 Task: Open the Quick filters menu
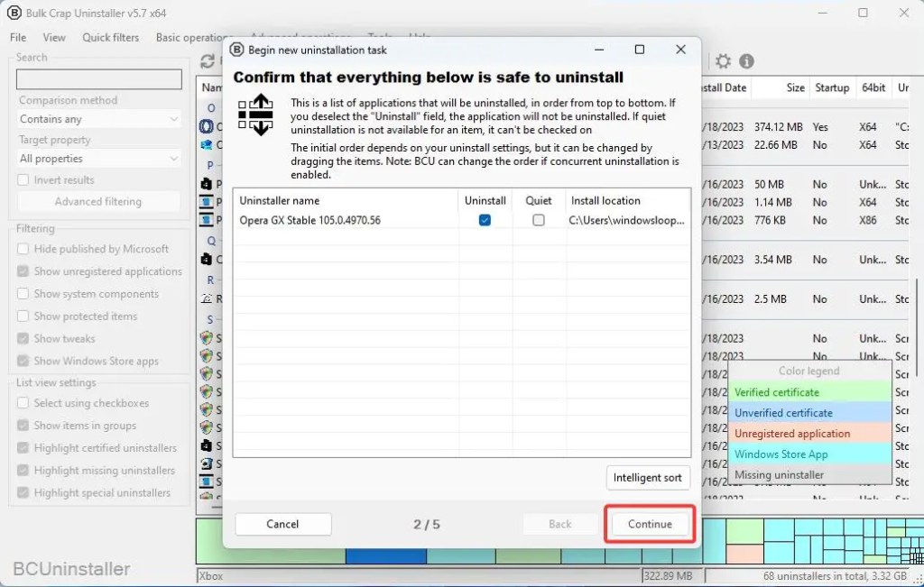click(111, 37)
